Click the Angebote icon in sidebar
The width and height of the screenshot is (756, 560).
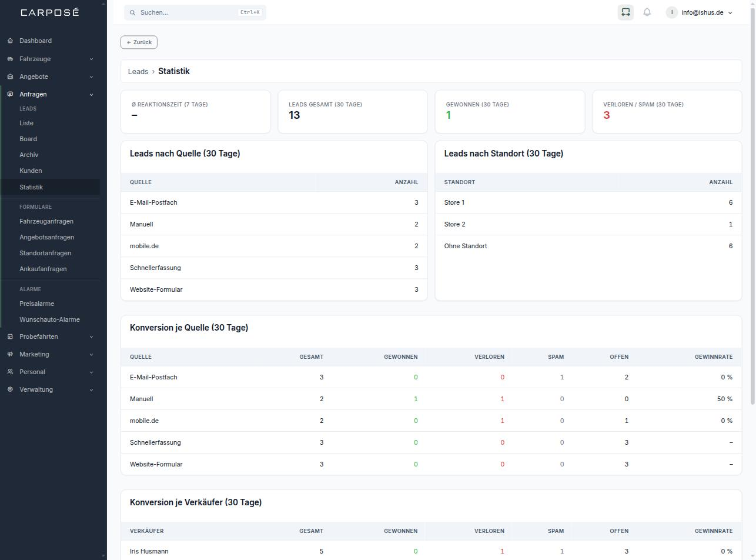(x=10, y=76)
